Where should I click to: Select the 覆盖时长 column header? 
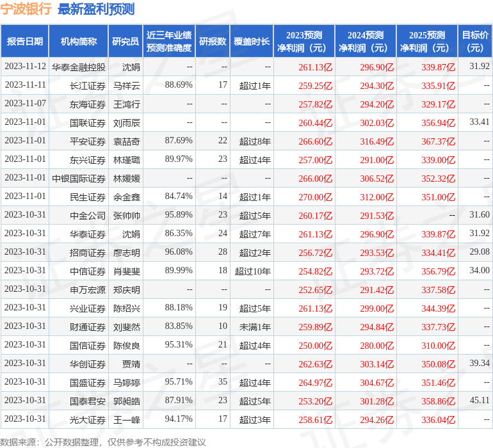252,41
